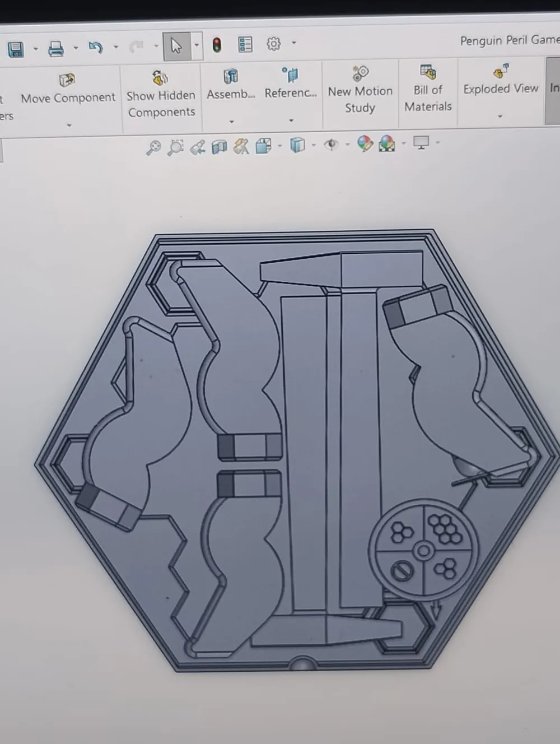Open the Assembly Features menu
This screenshot has width=560, height=744.
coord(231,84)
